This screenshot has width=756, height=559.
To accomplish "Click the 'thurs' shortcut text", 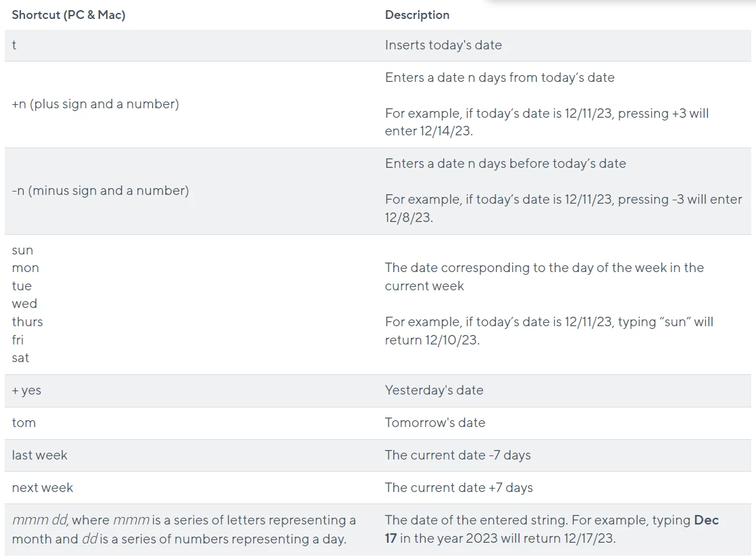I will (28, 322).
